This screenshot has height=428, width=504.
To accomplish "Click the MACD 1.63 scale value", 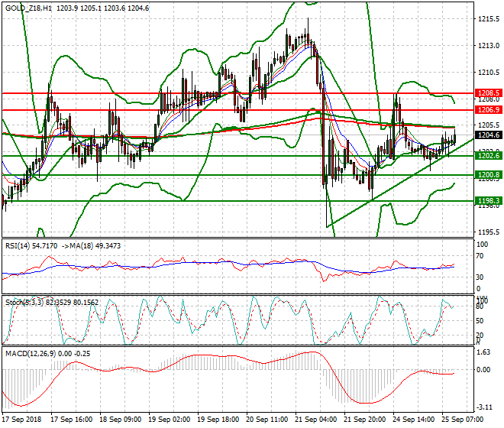I will click(484, 352).
